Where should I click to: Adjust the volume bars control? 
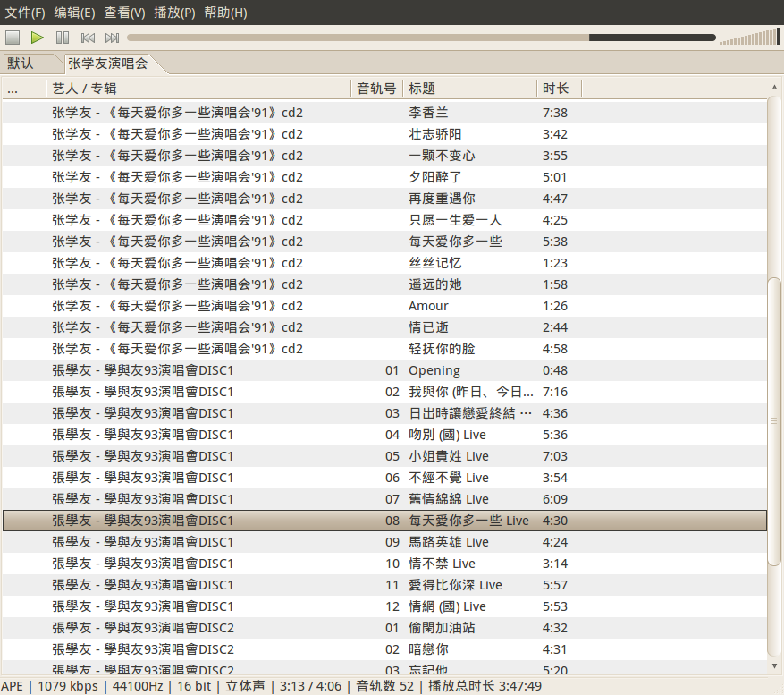coord(749,37)
